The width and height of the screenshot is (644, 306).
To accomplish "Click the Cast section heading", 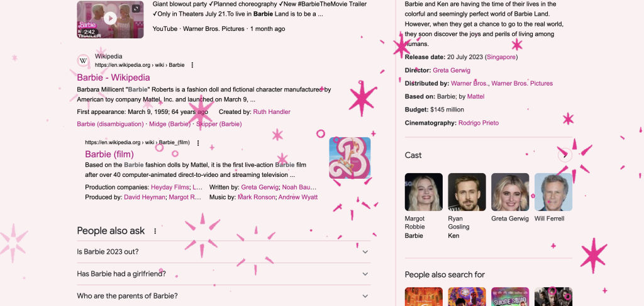I will pos(413,155).
